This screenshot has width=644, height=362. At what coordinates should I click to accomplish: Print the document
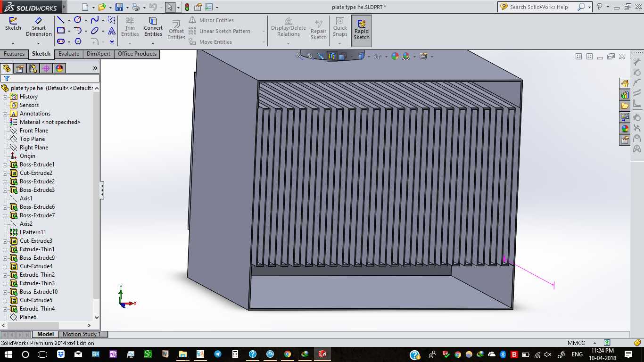pos(136,7)
